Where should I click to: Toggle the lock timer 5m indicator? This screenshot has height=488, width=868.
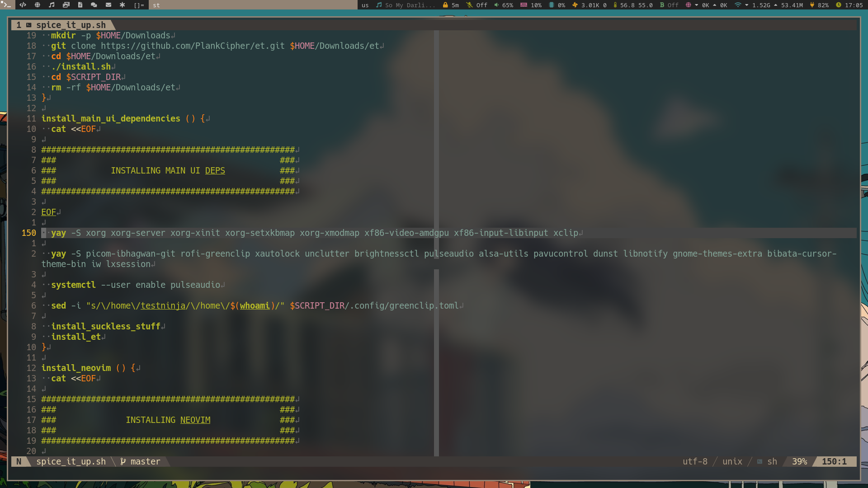click(451, 5)
